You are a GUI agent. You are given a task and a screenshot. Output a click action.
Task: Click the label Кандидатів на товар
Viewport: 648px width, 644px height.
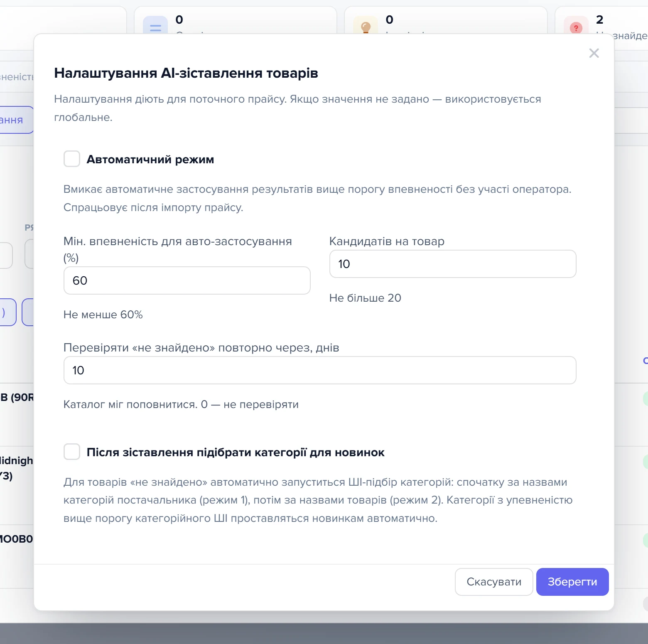(x=387, y=241)
